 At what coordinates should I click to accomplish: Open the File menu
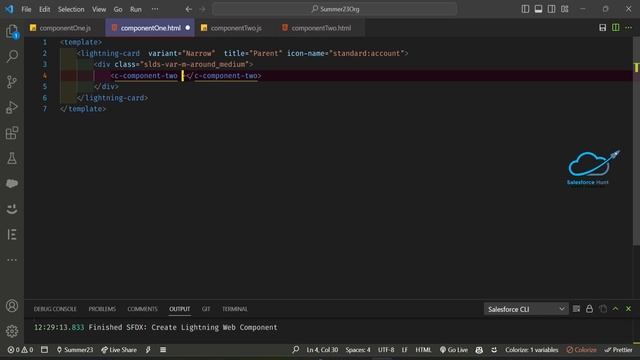point(26,9)
